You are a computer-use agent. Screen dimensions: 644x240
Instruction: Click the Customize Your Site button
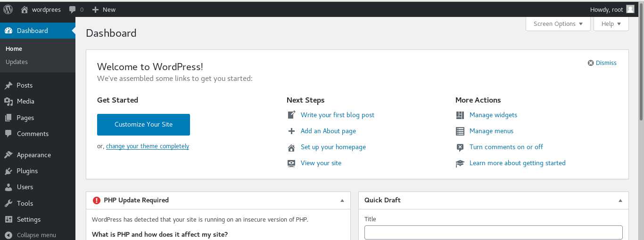click(x=143, y=125)
